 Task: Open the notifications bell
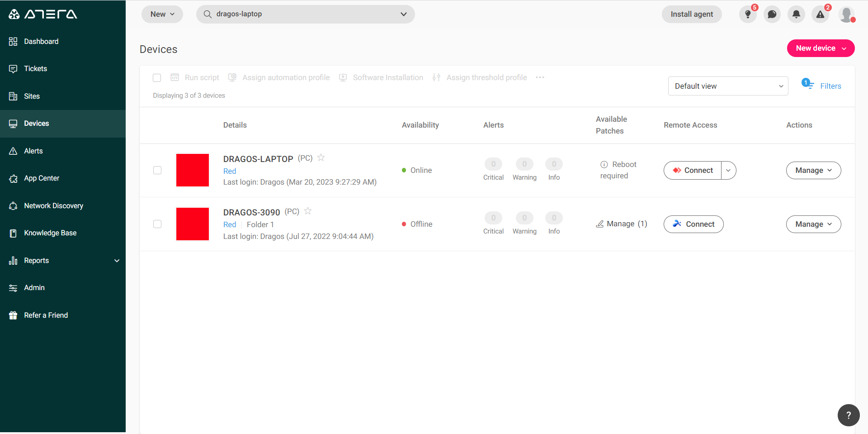click(x=796, y=14)
